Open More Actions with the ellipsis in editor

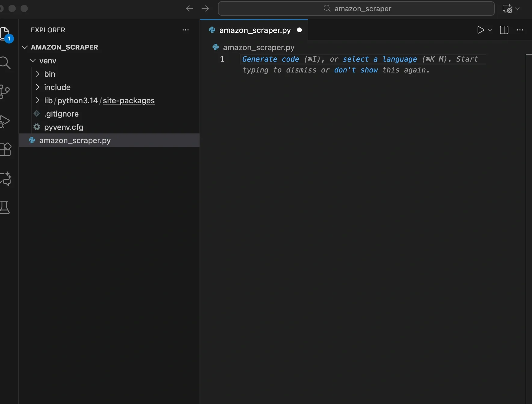tap(520, 30)
